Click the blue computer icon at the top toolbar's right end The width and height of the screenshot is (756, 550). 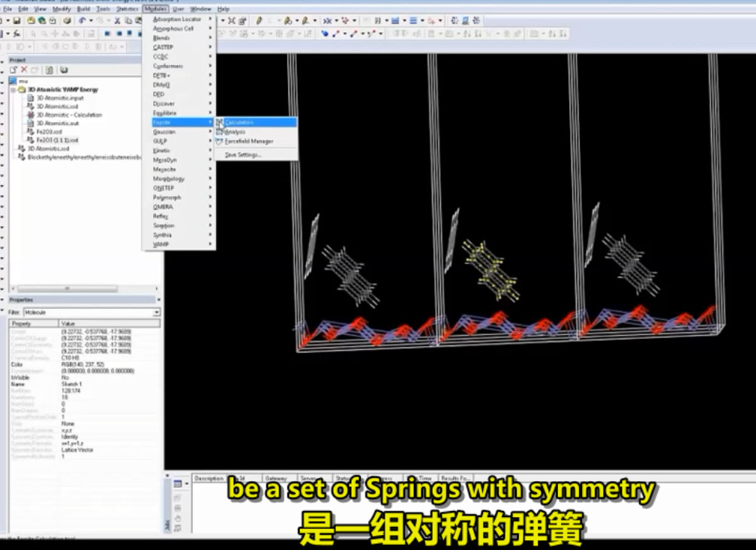pos(465,20)
